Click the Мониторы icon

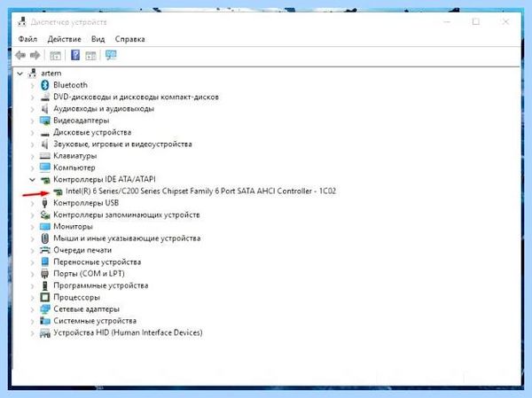pyautogui.click(x=45, y=226)
